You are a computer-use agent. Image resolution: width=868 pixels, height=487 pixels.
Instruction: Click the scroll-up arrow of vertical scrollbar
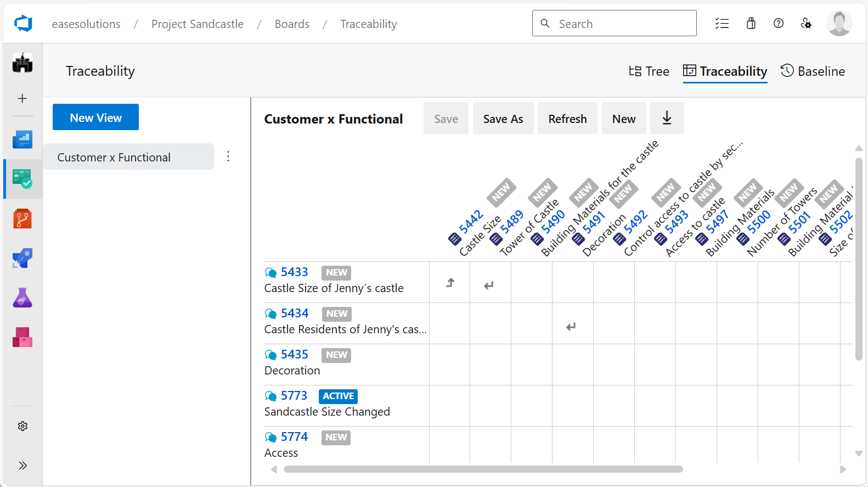[859, 148]
